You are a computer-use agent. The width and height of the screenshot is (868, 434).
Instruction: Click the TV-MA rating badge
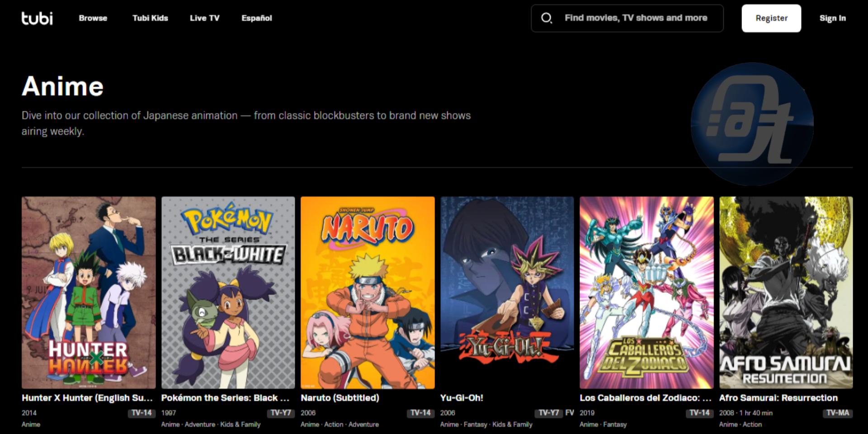point(838,413)
